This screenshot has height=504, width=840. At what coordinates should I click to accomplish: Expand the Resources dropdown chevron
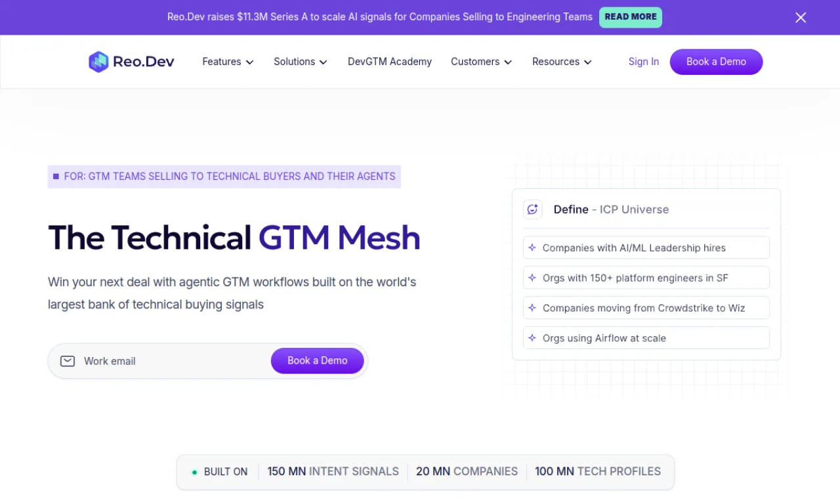tap(588, 62)
